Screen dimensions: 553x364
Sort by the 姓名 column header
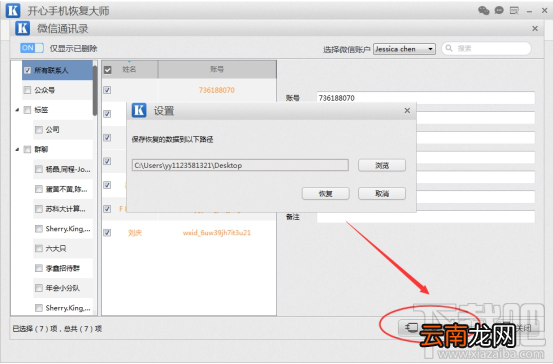[129, 69]
